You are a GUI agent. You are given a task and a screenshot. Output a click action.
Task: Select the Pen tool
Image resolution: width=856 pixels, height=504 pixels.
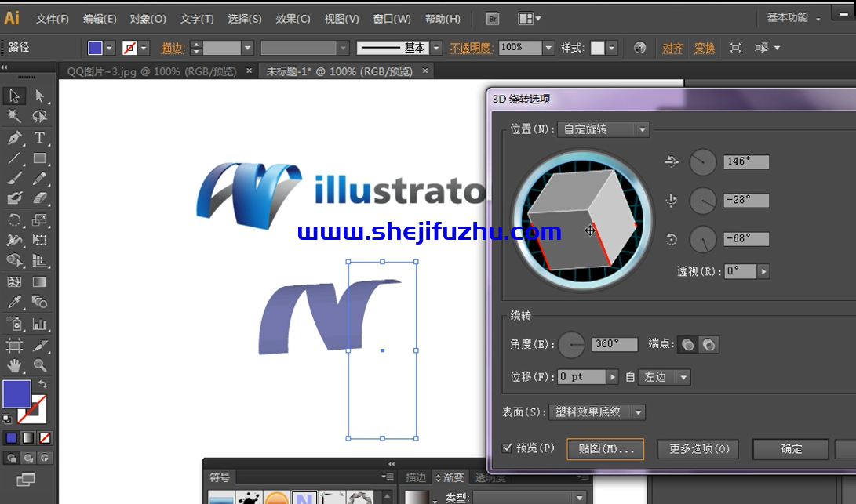[14, 137]
